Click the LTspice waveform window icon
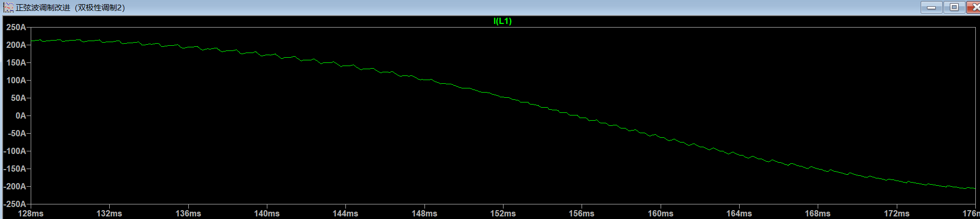980x219 pixels. tap(8, 8)
